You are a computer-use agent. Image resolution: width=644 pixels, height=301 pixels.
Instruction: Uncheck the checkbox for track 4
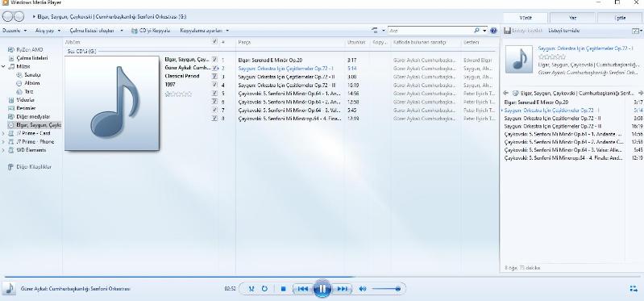pyautogui.click(x=214, y=85)
